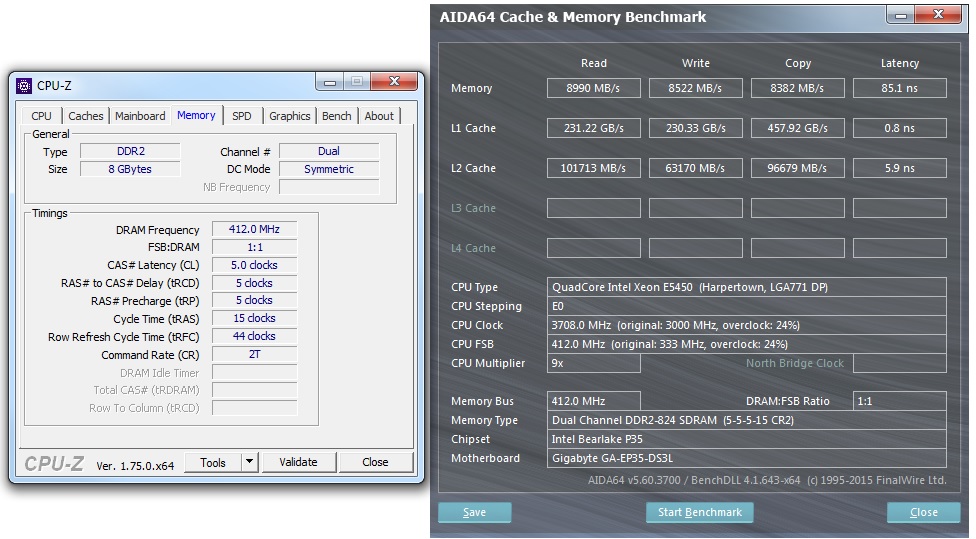Image resolution: width=976 pixels, height=539 pixels.
Task: Click the Memory Bus 412.0 MHz field
Action: click(594, 401)
